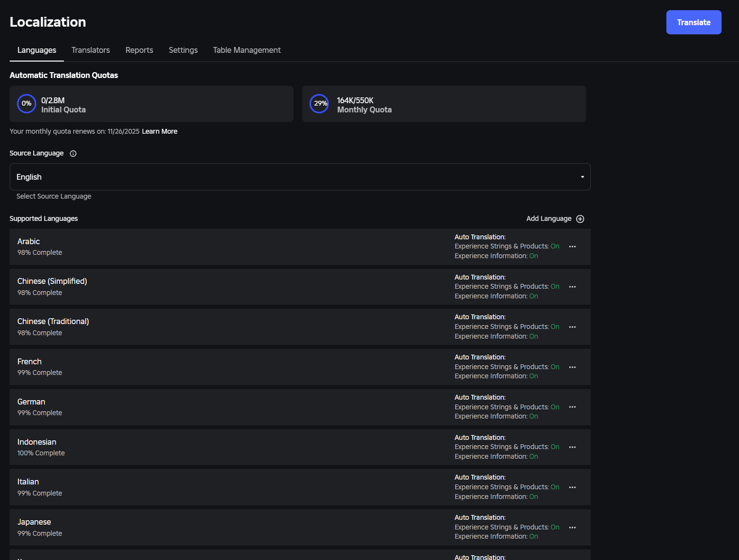Switch to the Table Management tab

[x=247, y=50]
